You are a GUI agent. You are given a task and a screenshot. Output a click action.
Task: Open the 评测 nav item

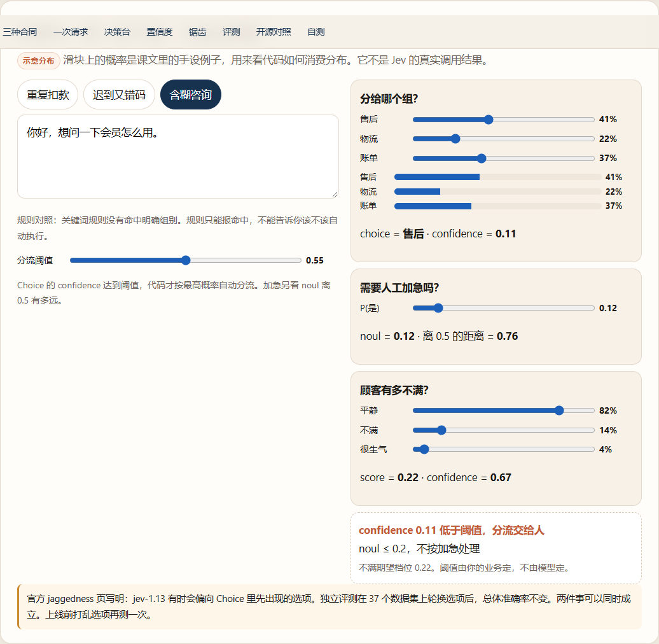pos(231,32)
